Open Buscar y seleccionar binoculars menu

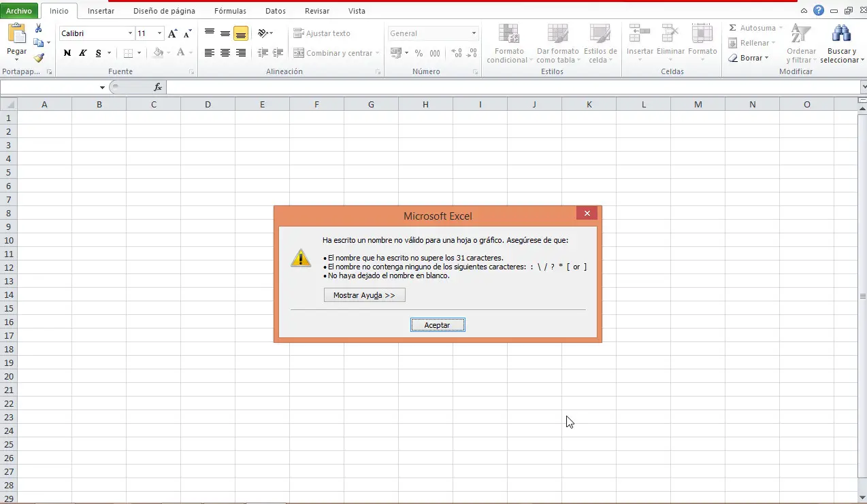point(841,44)
